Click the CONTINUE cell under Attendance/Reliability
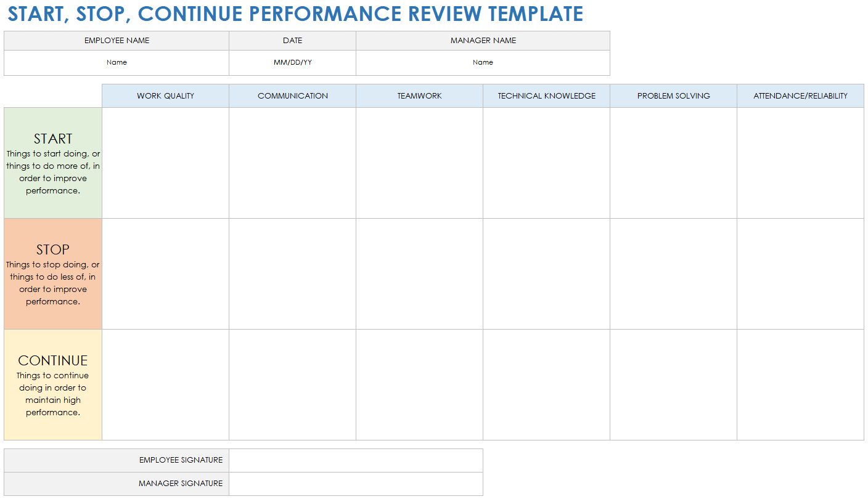Image resolution: width=868 pixels, height=499 pixels. [x=801, y=385]
